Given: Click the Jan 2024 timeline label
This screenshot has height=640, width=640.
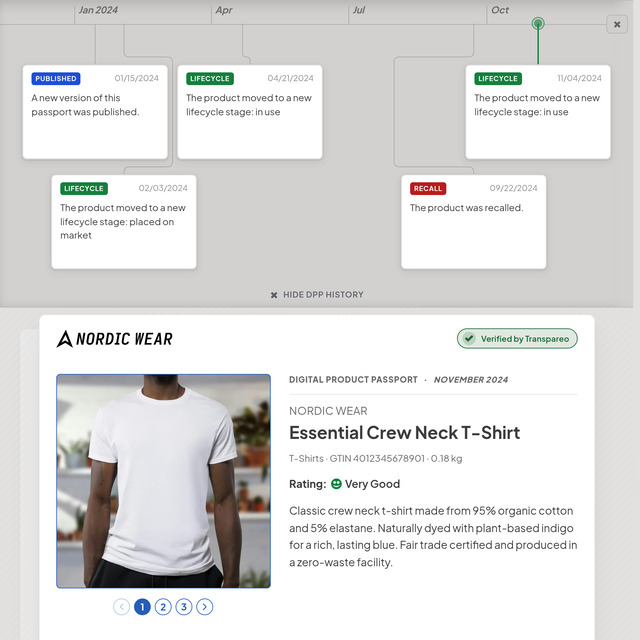Looking at the screenshot, I should 98,10.
